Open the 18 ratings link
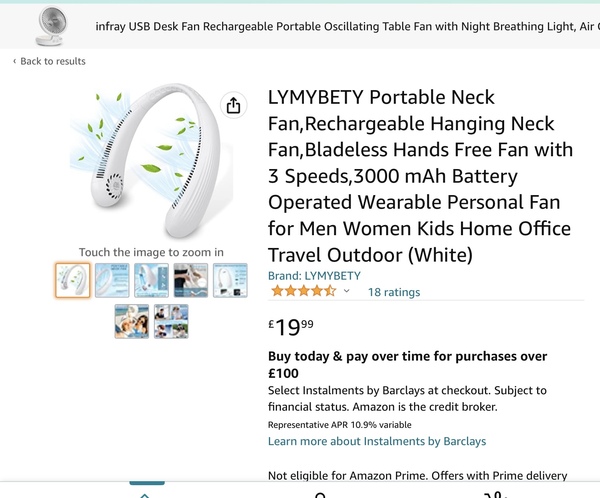The width and height of the screenshot is (600, 498). (394, 292)
